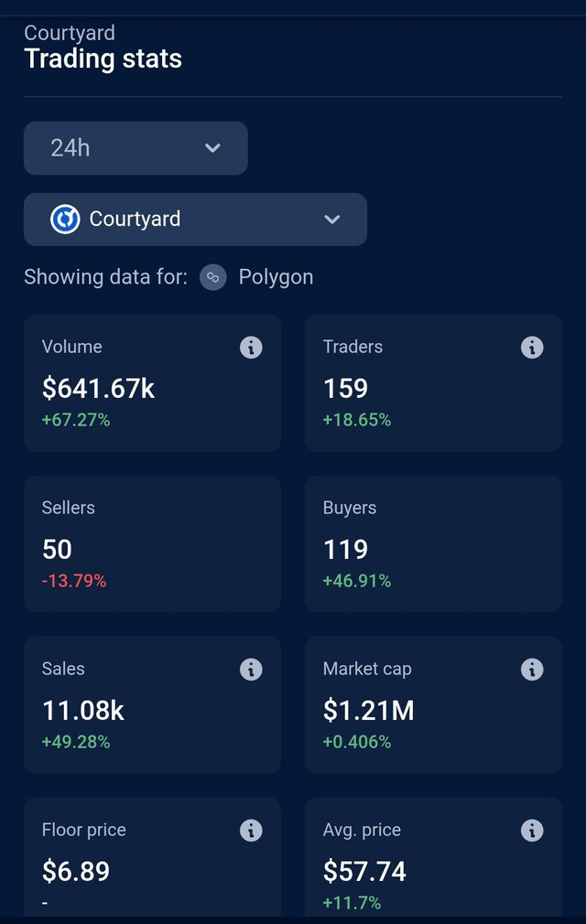Screen dimensions: 586x924
Task: Click the -13.79% sellers change
Action: click(74, 581)
